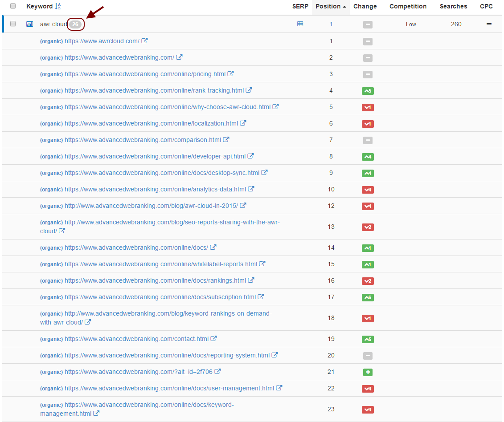Open external link icon for subscription.html
This screenshot has height=422, width=504.
261,297
